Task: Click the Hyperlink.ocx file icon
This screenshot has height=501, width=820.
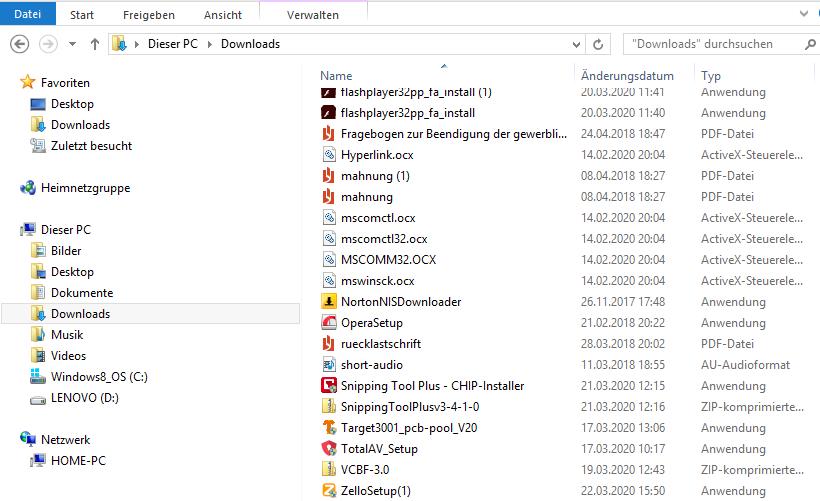Action: (328, 155)
